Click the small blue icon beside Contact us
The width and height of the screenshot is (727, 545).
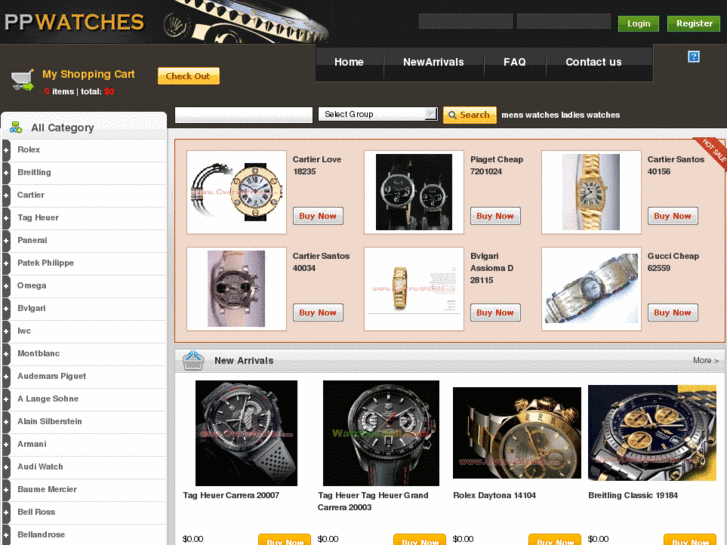pyautogui.click(x=694, y=57)
